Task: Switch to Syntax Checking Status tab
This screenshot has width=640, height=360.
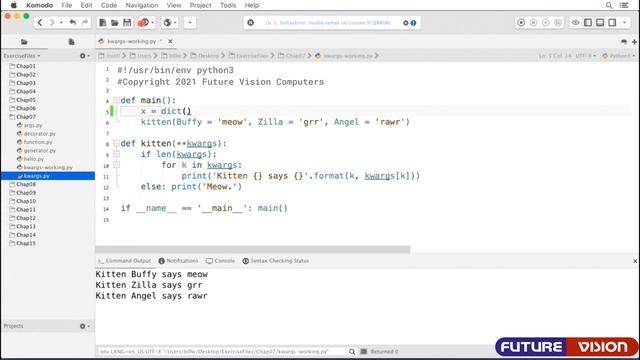Action: 276,261
